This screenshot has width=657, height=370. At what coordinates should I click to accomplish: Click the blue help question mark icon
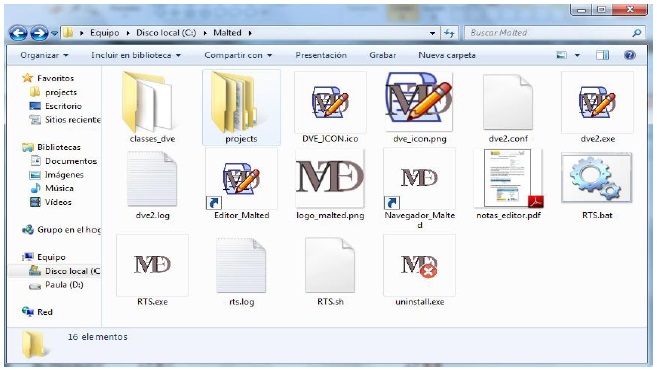(629, 55)
